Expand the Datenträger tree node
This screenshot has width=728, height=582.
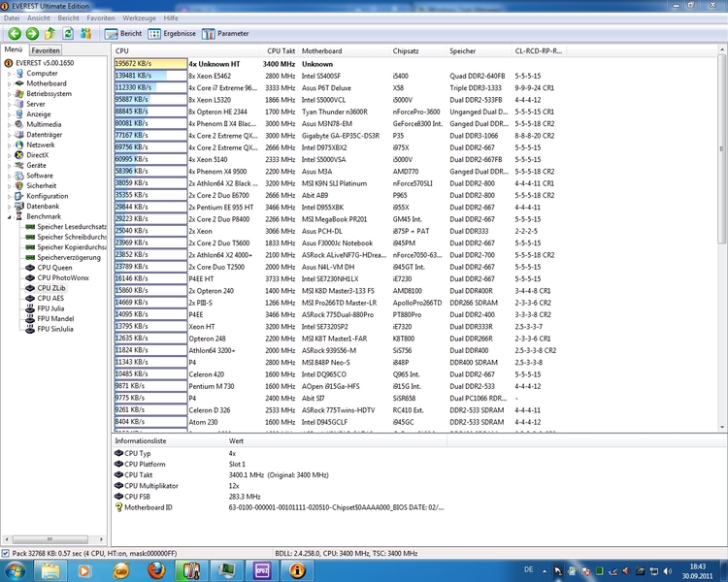pyautogui.click(x=9, y=135)
